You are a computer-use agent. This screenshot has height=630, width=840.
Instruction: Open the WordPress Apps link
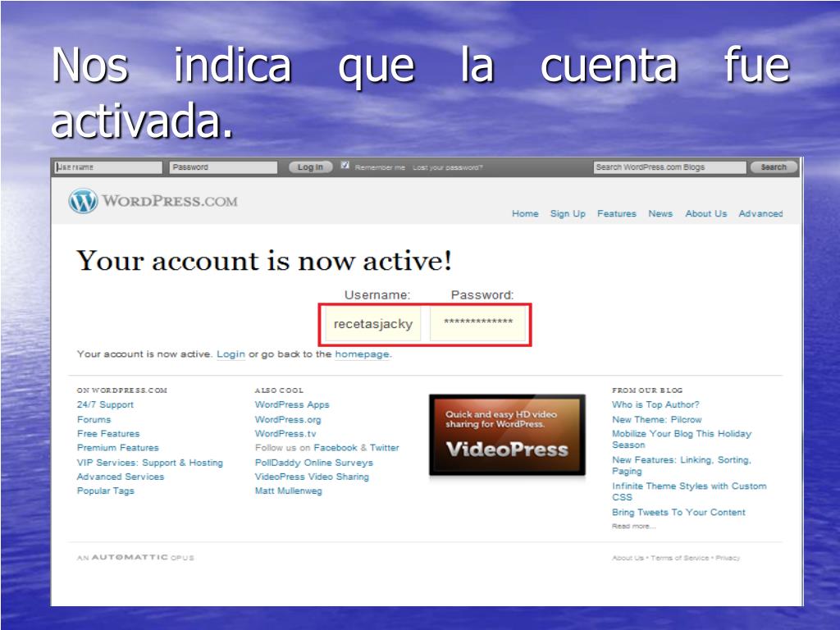click(x=292, y=405)
